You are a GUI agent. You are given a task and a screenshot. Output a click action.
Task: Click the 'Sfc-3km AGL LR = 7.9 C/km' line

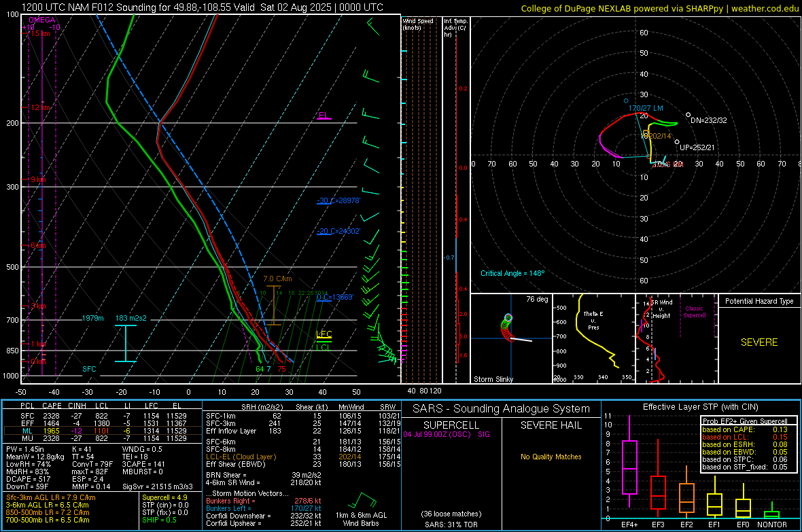pyautogui.click(x=51, y=497)
